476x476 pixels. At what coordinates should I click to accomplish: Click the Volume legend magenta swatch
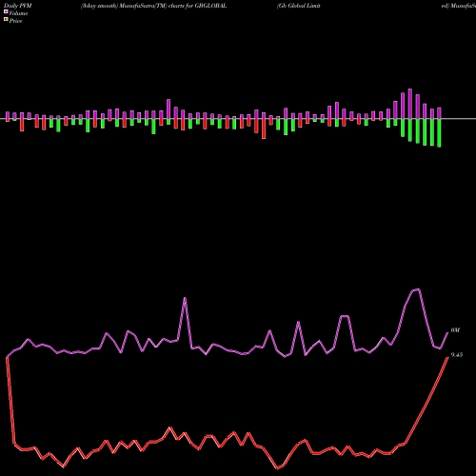[x=6, y=12]
